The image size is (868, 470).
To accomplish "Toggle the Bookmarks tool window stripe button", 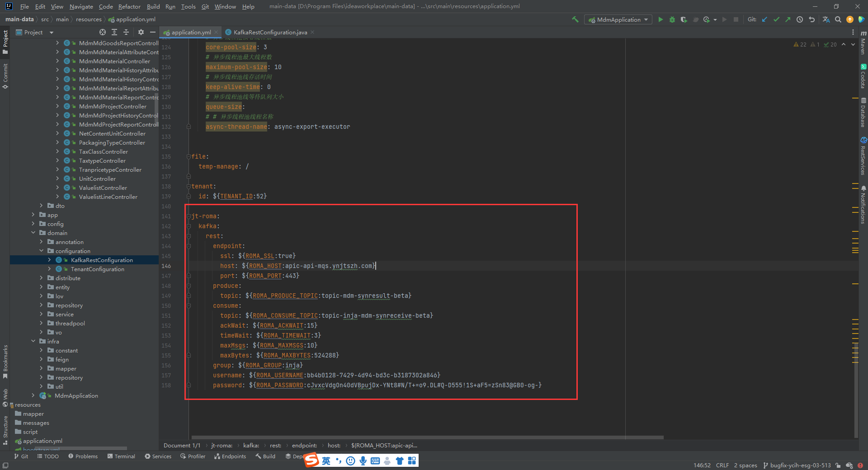I will pyautogui.click(x=5, y=362).
